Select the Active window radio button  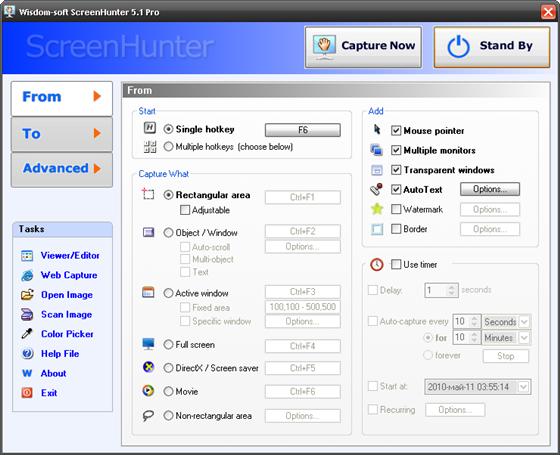coord(168,293)
